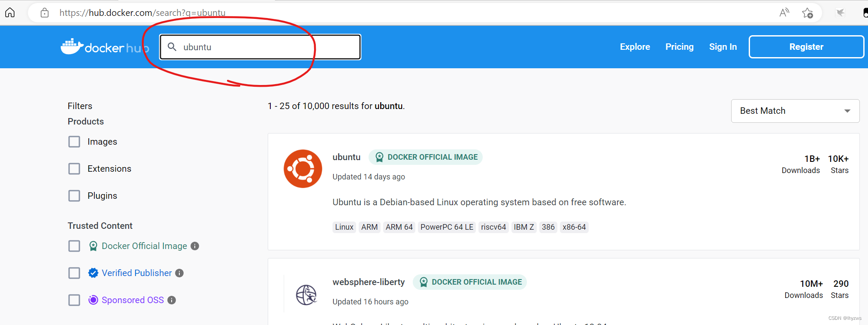868x325 pixels.
Task: Click the Linux tag chip
Action: point(344,227)
